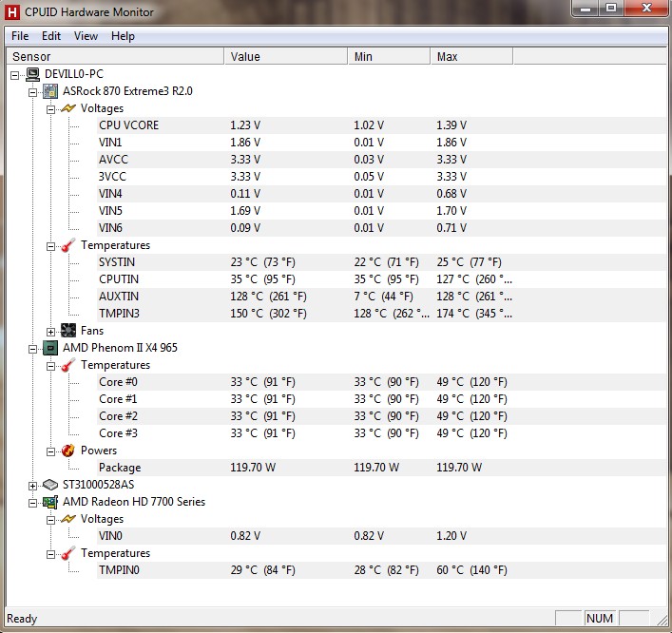Expand the Fans node

click(x=50, y=331)
